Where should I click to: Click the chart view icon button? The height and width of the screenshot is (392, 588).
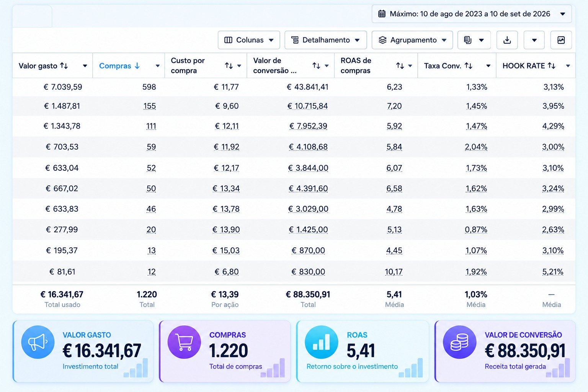point(561,40)
